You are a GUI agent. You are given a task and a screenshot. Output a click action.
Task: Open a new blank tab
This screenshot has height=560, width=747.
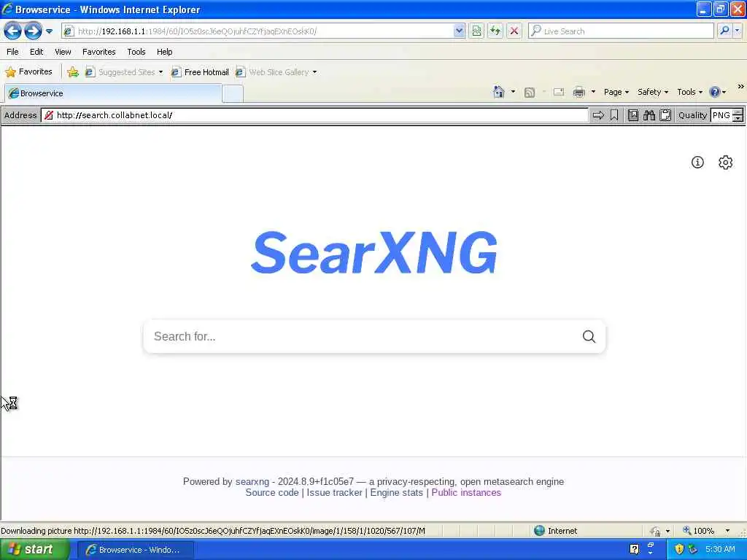tap(233, 94)
